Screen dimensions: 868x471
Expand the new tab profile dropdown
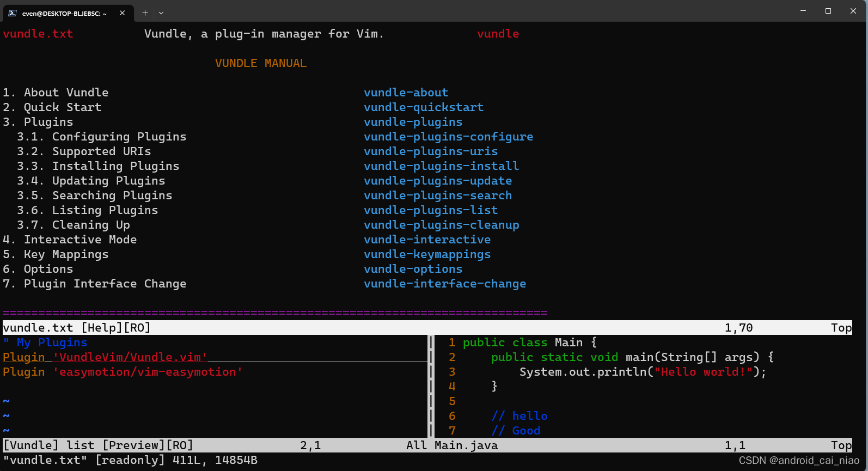(x=161, y=13)
